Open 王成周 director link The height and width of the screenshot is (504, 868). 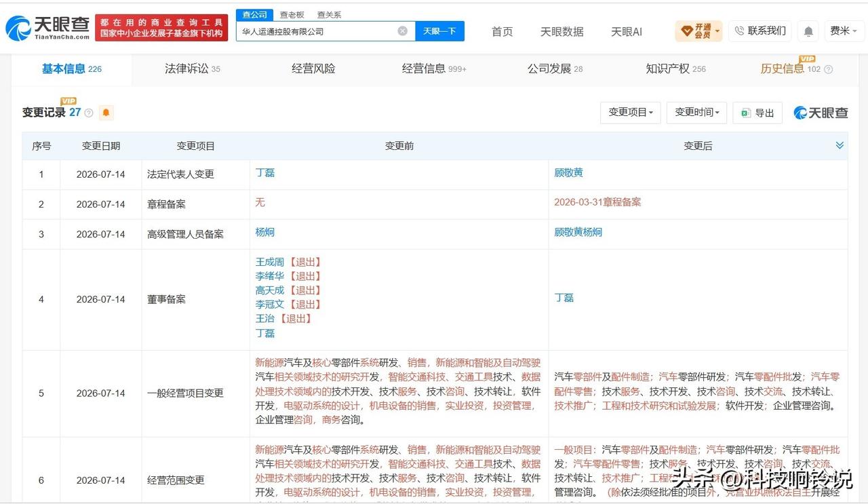pos(270,262)
